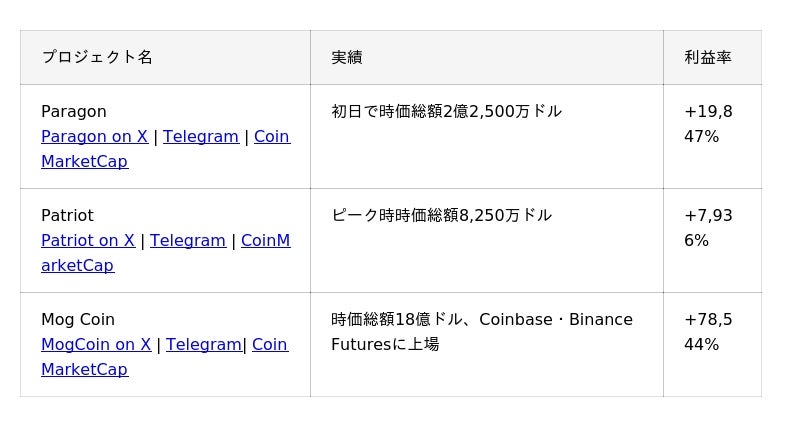The height and width of the screenshot is (427, 800).
Task: Click the Patriot project name text
Action: pyautogui.click(x=67, y=215)
